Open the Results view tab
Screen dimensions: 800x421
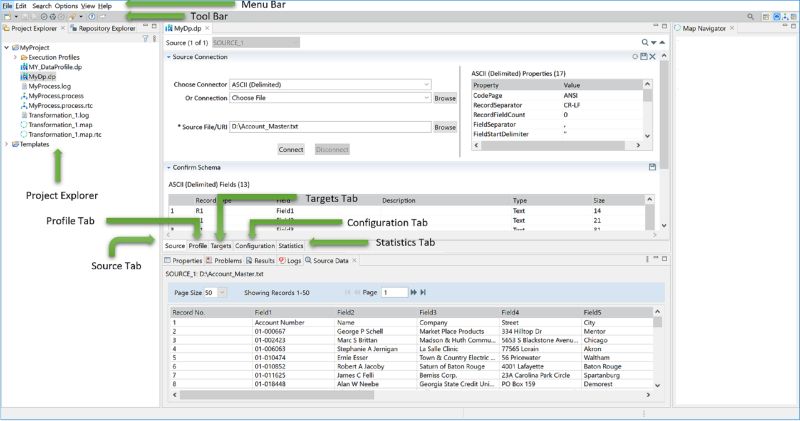[x=260, y=260]
